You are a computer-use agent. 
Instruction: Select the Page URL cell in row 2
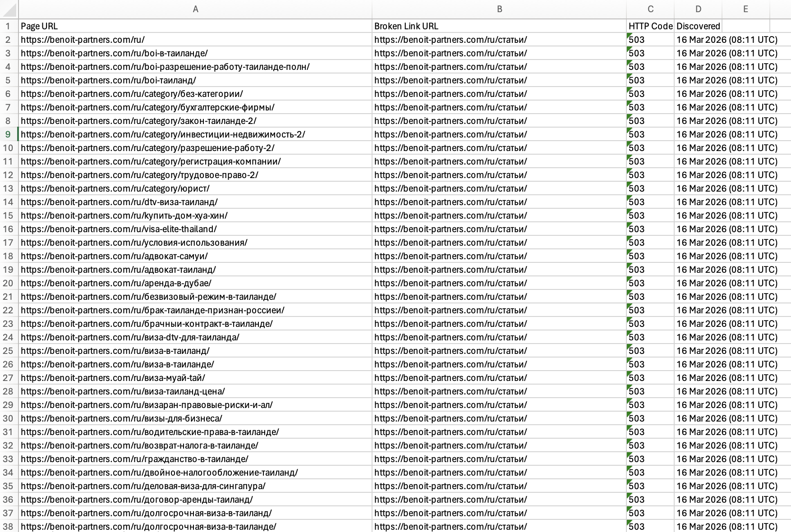pos(195,40)
